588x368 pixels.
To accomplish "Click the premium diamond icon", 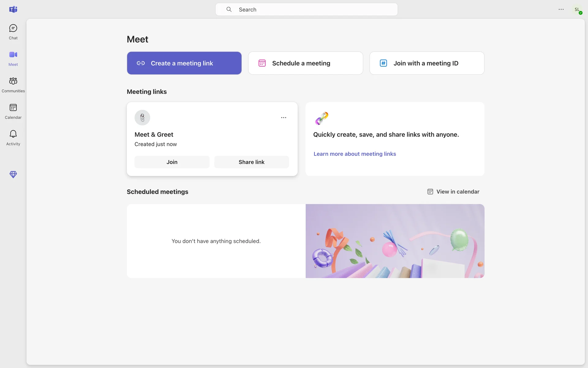I will coord(13,174).
